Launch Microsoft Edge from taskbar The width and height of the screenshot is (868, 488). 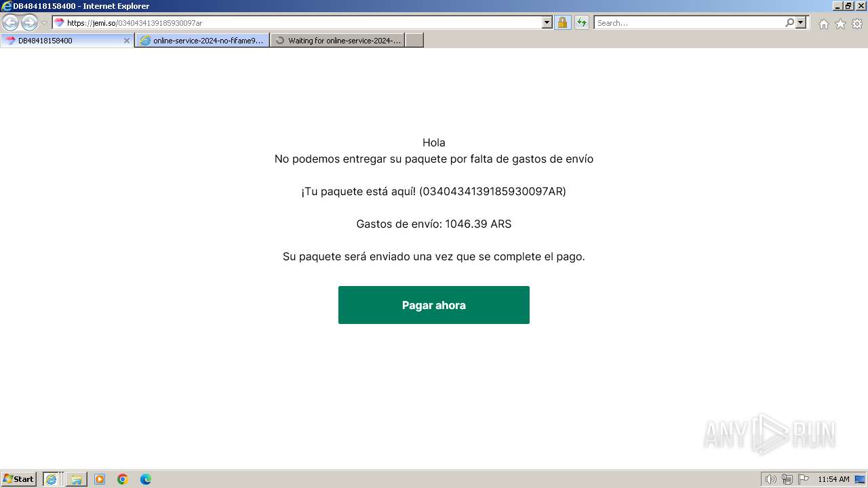pos(146,479)
